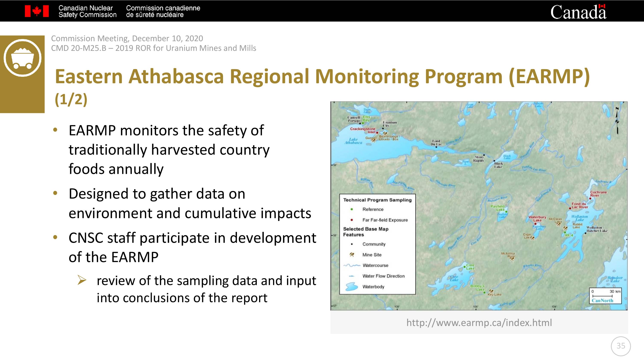
Task: Click 'Bobby's Lake' green label on map
Action: pyautogui.click(x=477, y=288)
